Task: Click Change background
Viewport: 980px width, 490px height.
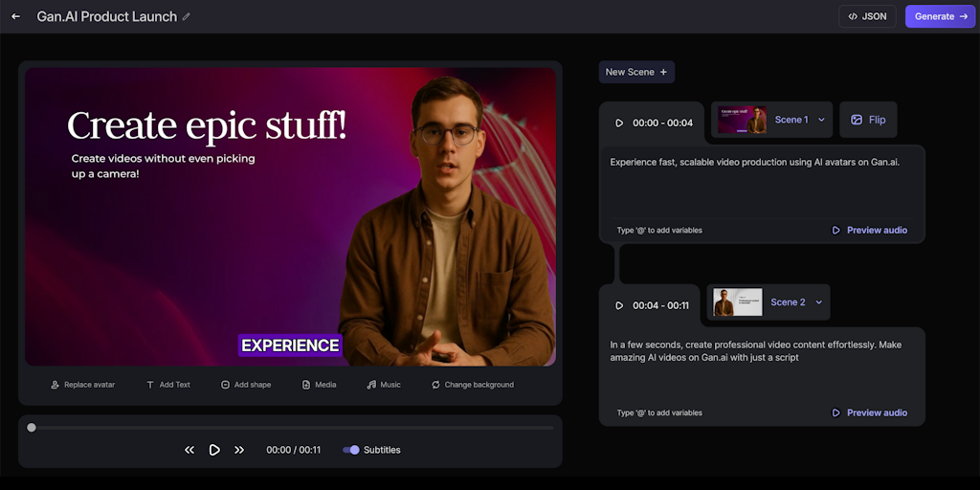Action: 473,385
